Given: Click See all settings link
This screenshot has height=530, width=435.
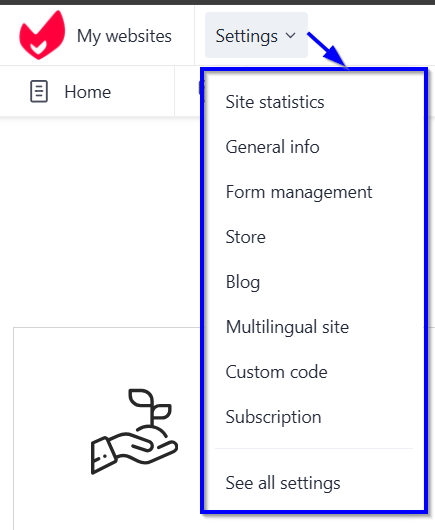Looking at the screenshot, I should coord(283,483).
